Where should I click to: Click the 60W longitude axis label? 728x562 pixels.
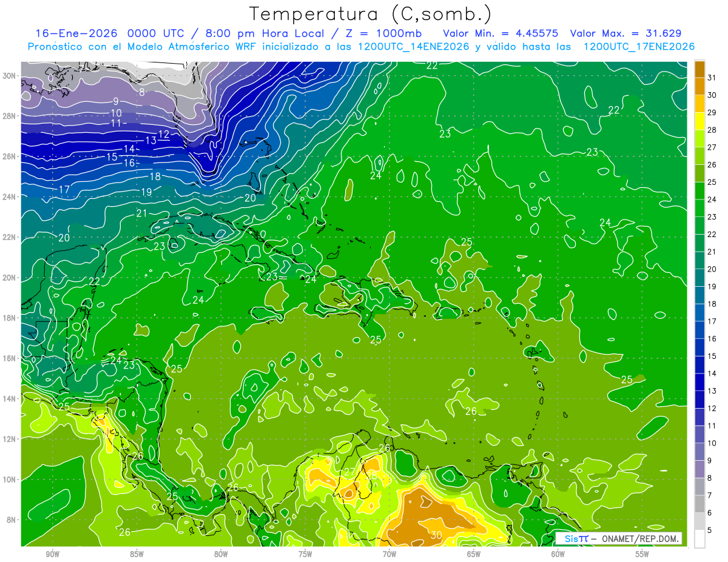pos(558,554)
